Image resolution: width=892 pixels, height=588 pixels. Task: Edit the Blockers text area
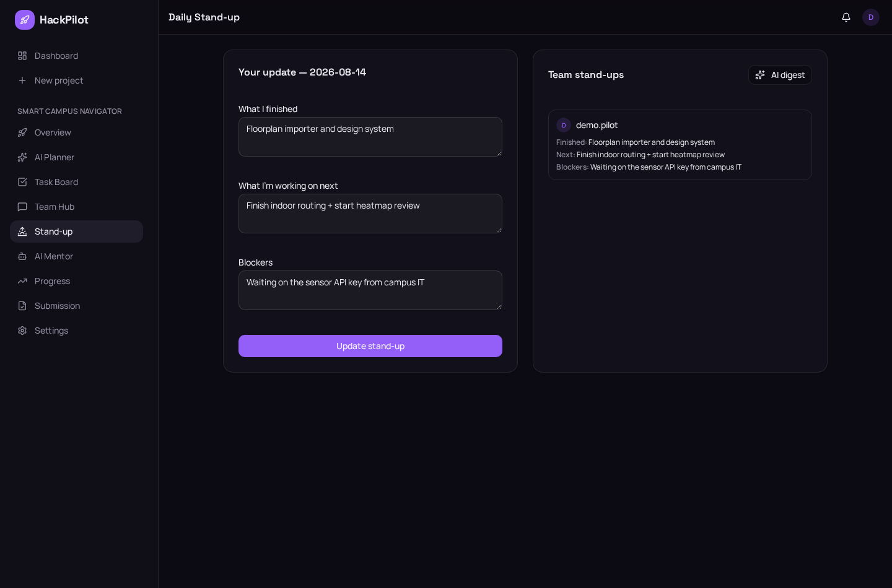(x=370, y=290)
